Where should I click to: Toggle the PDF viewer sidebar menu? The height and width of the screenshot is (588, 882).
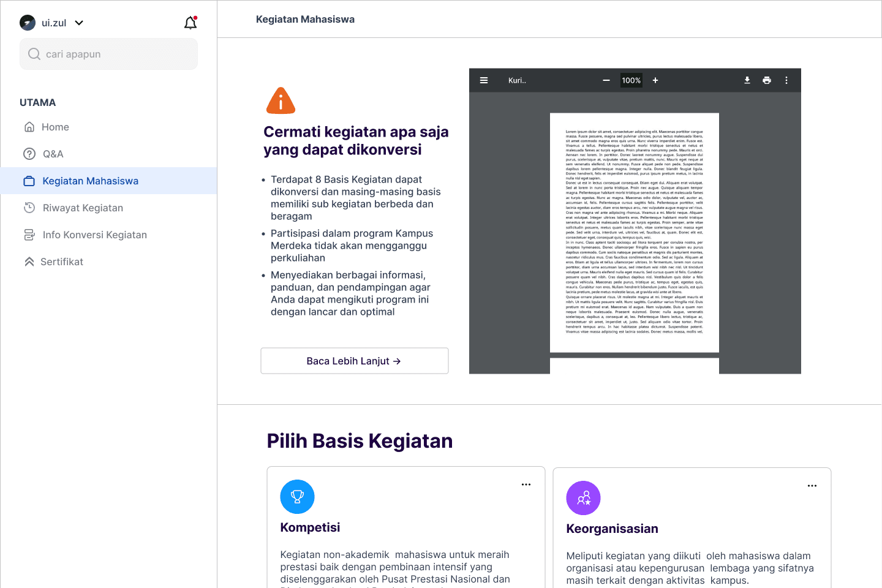click(484, 80)
